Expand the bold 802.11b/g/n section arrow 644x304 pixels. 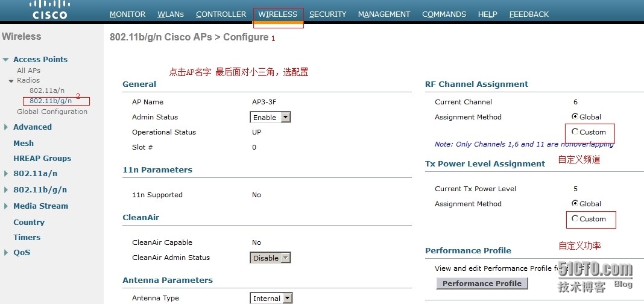[x=6, y=190]
